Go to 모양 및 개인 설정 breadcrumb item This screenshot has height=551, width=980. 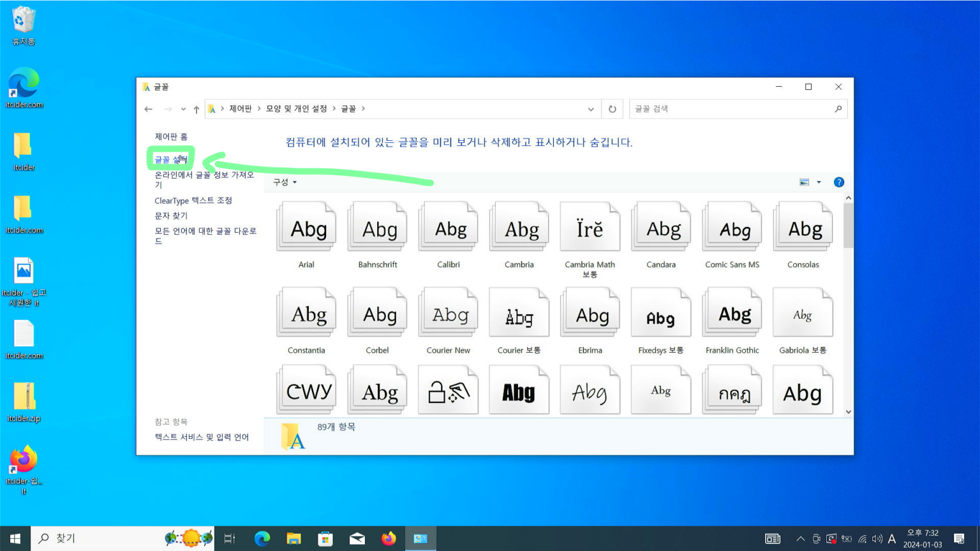(297, 108)
